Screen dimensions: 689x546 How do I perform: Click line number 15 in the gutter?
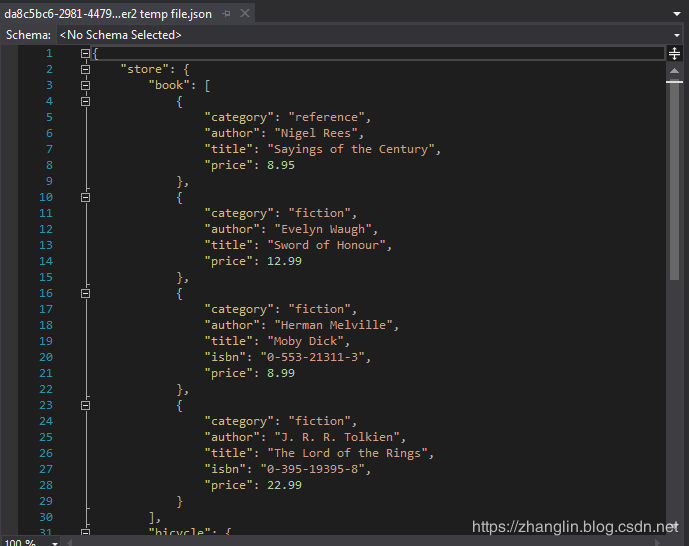click(46, 277)
